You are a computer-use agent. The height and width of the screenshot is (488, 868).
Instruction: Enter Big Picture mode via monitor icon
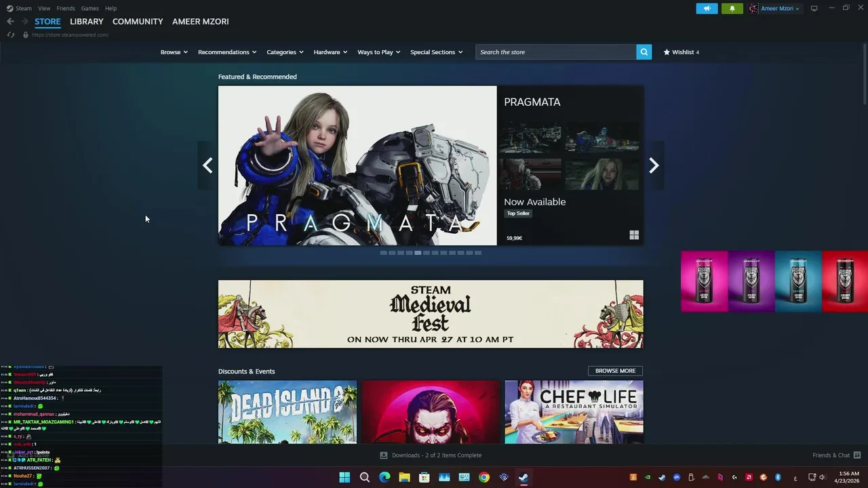pyautogui.click(x=814, y=8)
